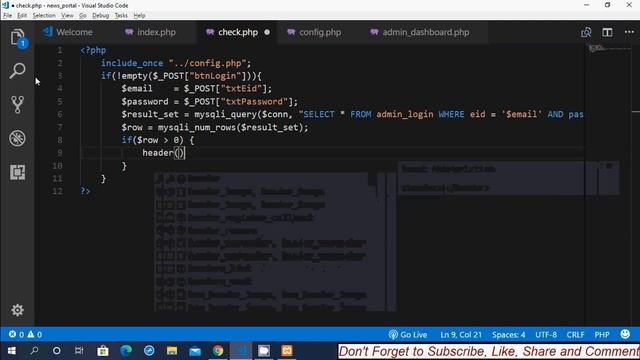Click the feedback smiley icon
This screenshot has height=360, width=640.
click(625, 334)
